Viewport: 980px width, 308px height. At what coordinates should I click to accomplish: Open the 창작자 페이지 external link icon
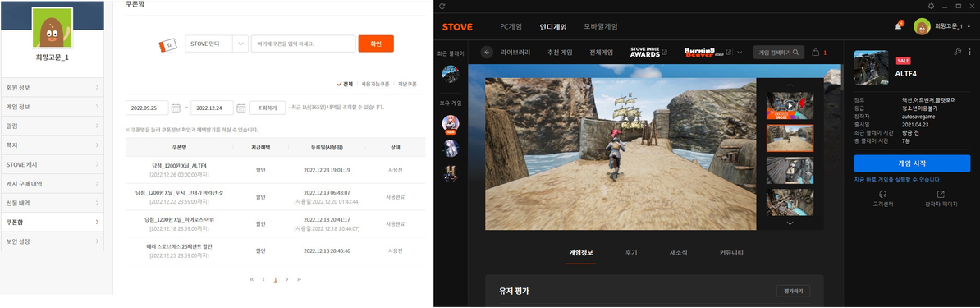click(x=941, y=195)
